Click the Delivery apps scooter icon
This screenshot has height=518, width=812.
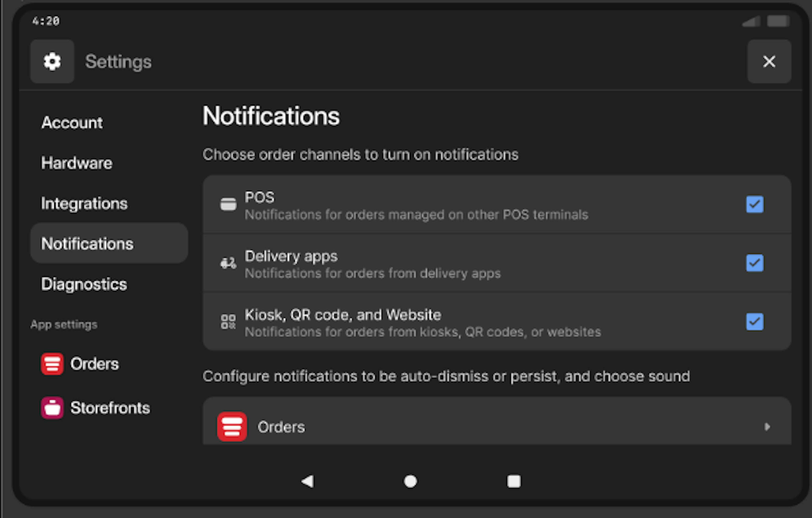click(228, 263)
